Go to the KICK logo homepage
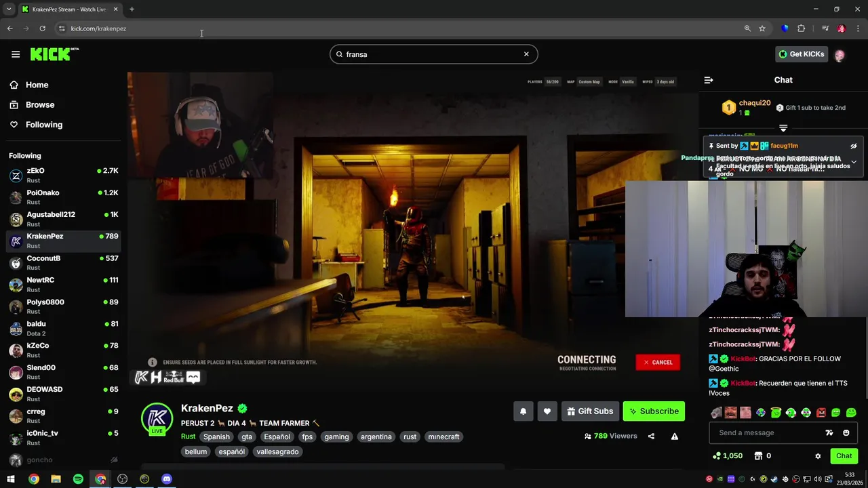The width and height of the screenshot is (868, 488). (x=54, y=54)
